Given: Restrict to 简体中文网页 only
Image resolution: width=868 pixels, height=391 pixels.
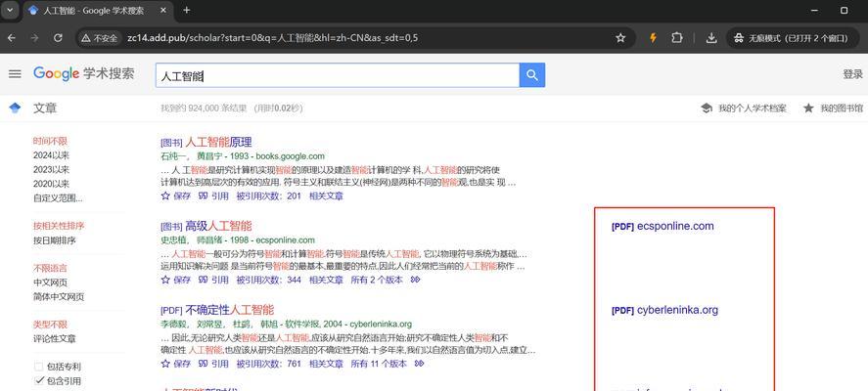Looking at the screenshot, I should 59,296.
